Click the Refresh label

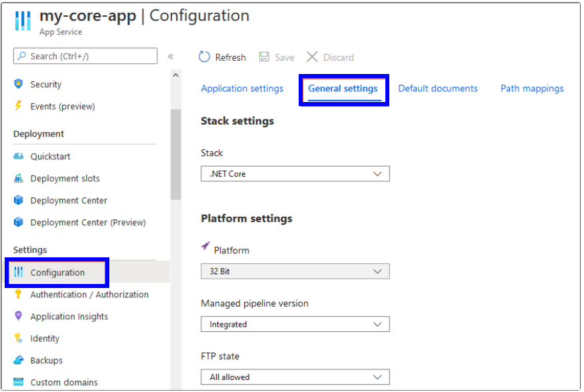click(x=231, y=57)
